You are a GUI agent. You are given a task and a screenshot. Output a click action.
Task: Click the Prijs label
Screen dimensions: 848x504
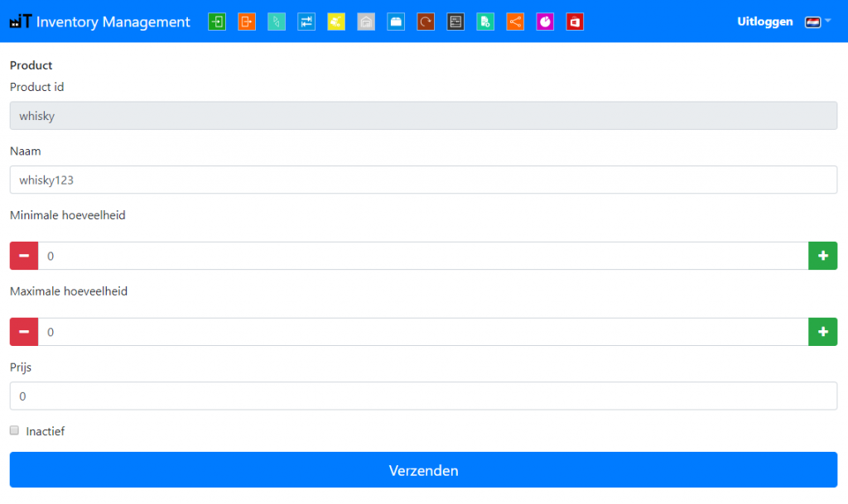(21, 367)
